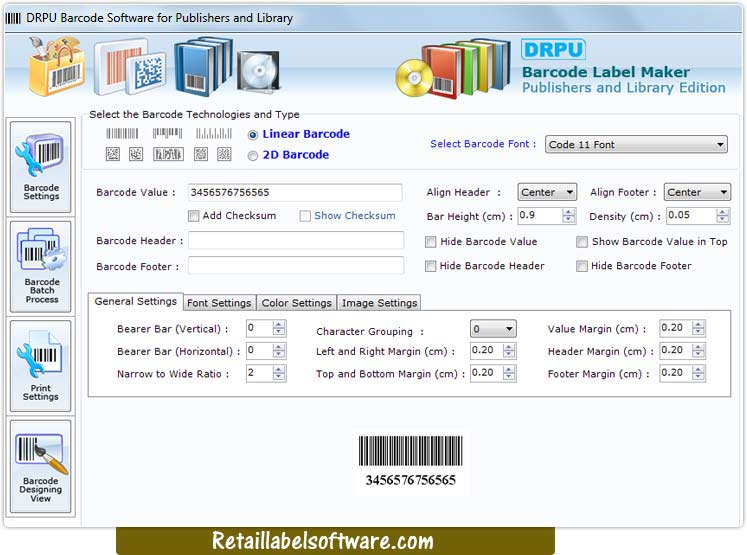Click the Barcode Footer input field
The image size is (747, 555).
tap(296, 266)
